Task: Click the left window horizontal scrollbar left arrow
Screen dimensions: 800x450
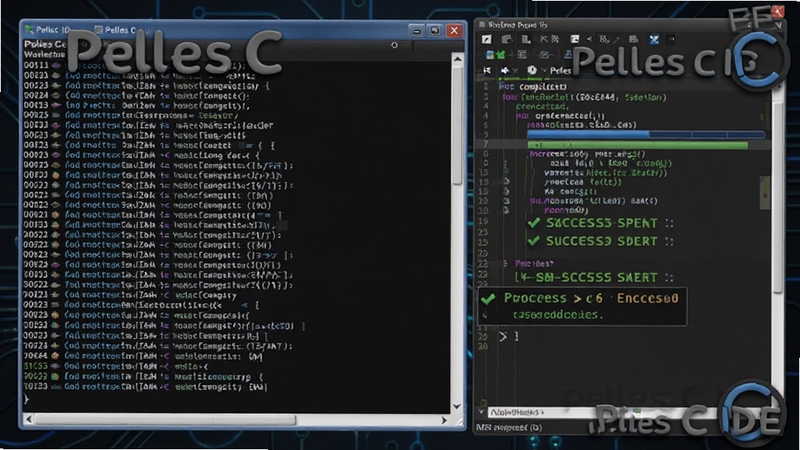Action: pyautogui.click(x=29, y=420)
